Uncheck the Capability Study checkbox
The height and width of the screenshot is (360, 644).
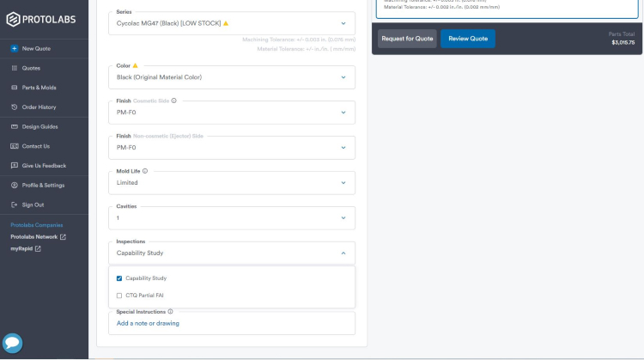point(119,278)
